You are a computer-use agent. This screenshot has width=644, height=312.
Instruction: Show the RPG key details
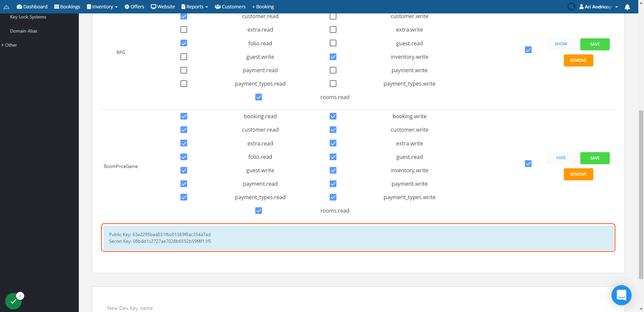561,44
